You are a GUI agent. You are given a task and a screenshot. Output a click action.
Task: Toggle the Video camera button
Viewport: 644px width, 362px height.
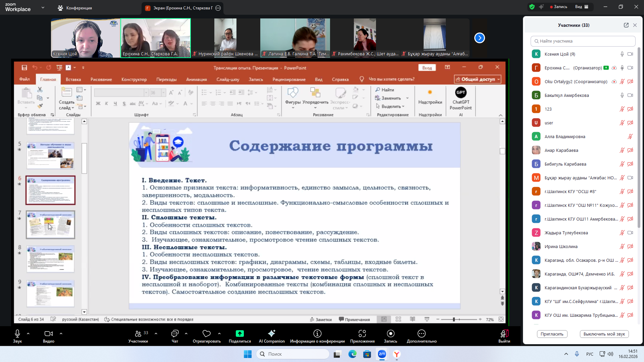coord(48,334)
